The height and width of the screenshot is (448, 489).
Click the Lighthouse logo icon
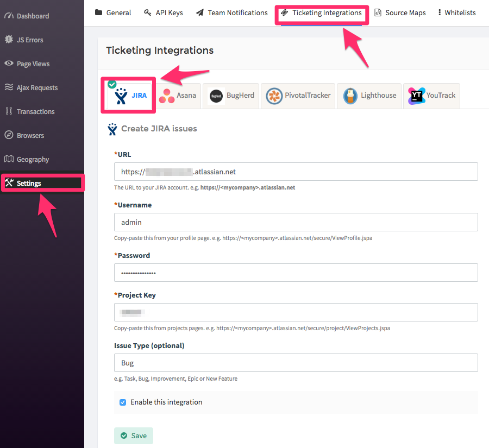tap(350, 96)
